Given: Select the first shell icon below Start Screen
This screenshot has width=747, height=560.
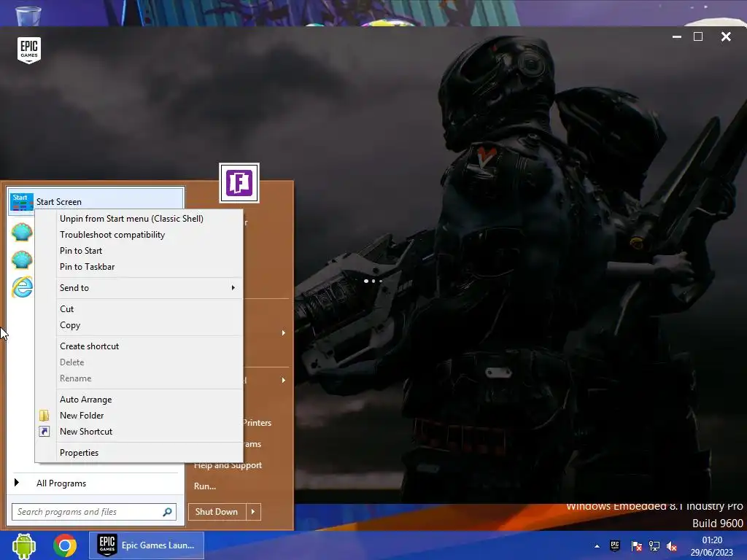Looking at the screenshot, I should tap(21, 232).
